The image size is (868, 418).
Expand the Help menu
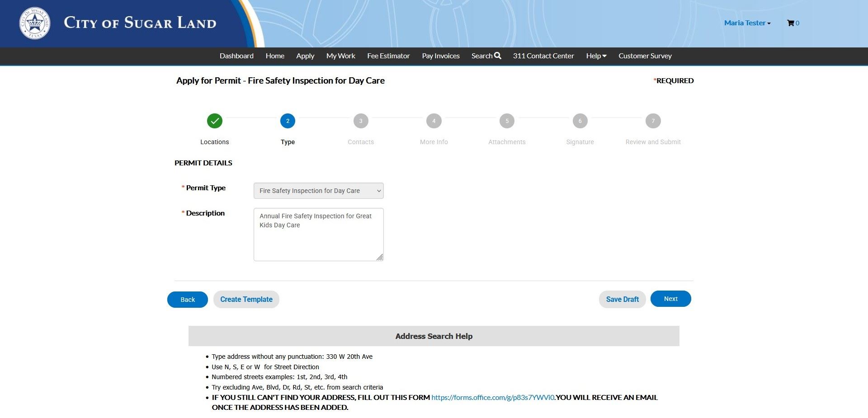click(595, 55)
